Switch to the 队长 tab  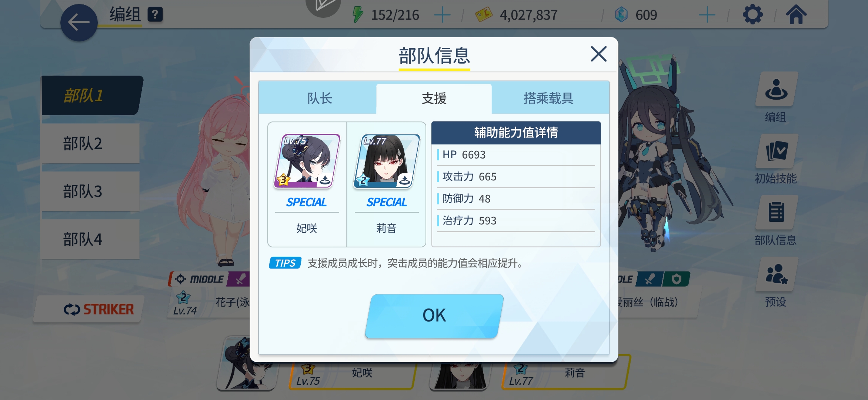(x=319, y=99)
